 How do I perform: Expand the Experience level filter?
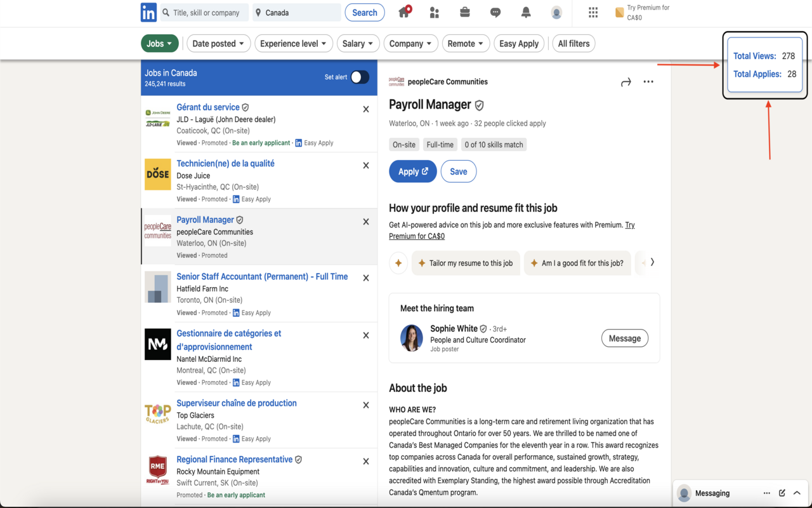point(293,44)
